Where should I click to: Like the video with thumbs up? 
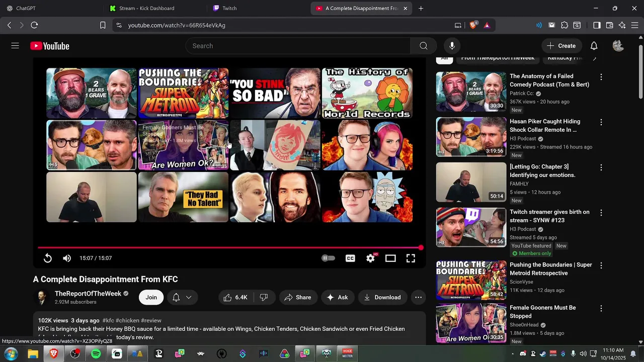(x=235, y=297)
